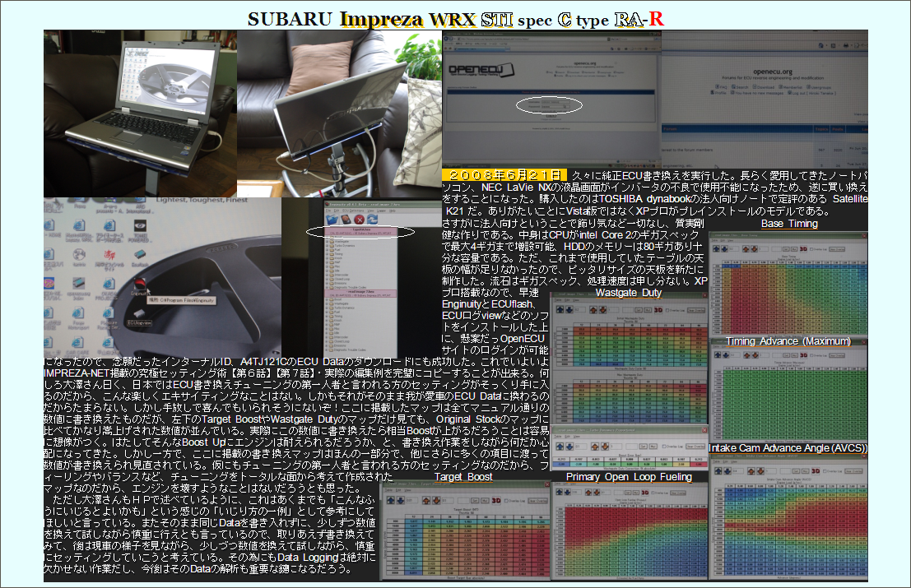Open 3D view in Target Boost window

pos(496,500)
